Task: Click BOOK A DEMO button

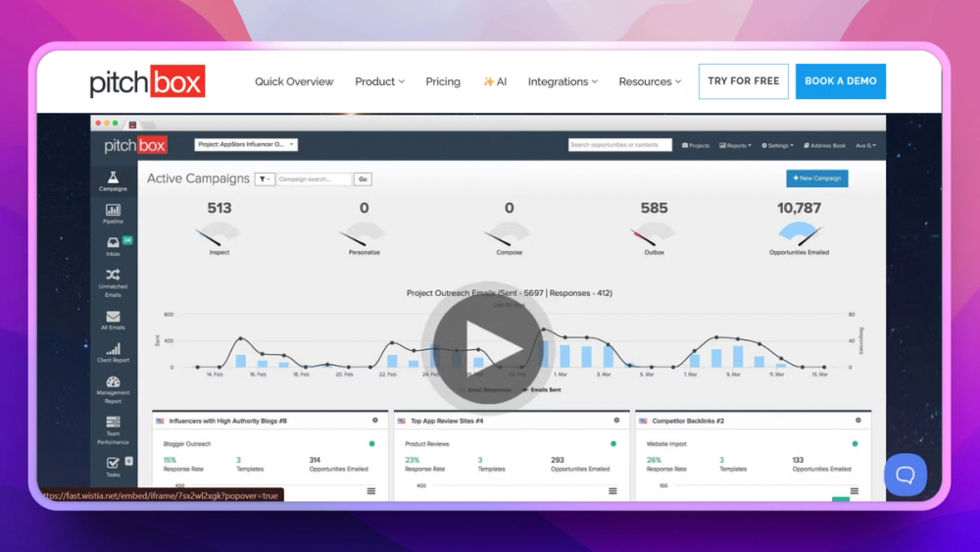Action: coord(841,81)
